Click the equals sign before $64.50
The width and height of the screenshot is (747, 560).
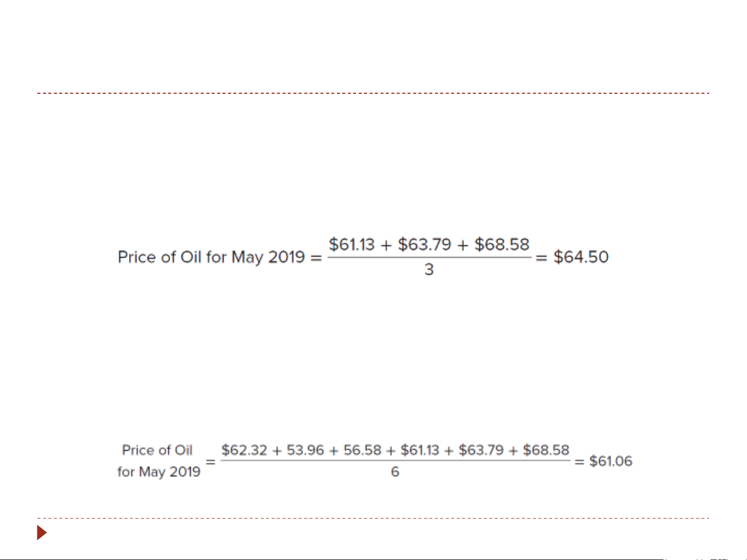pos(541,257)
